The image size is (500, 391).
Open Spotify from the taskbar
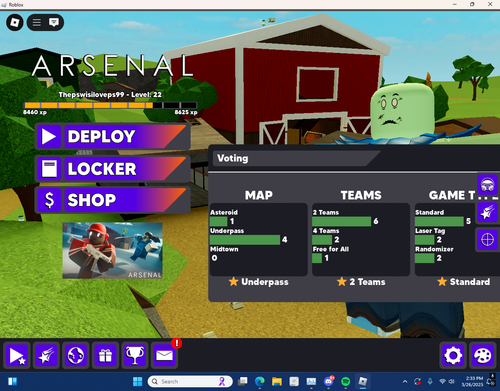[346, 381]
